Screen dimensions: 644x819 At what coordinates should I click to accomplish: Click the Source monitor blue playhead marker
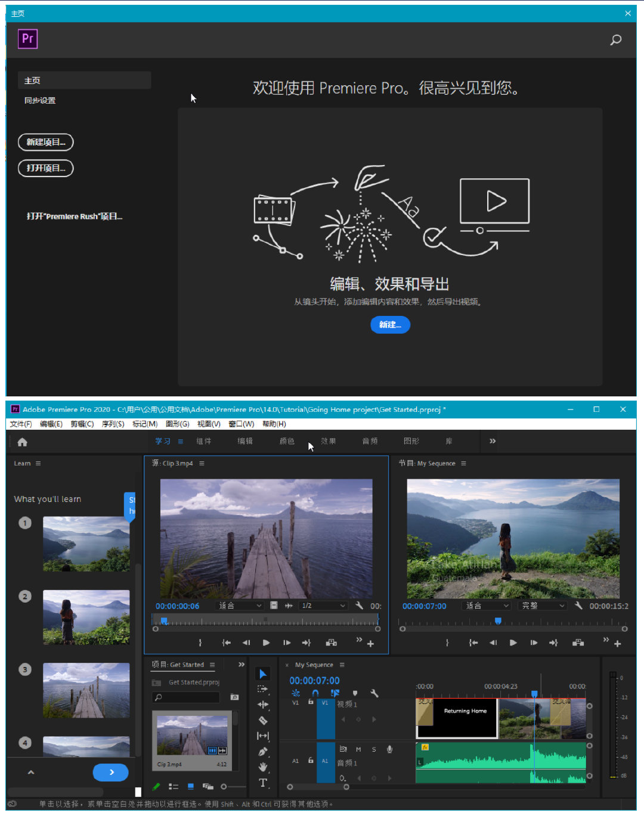tap(164, 621)
